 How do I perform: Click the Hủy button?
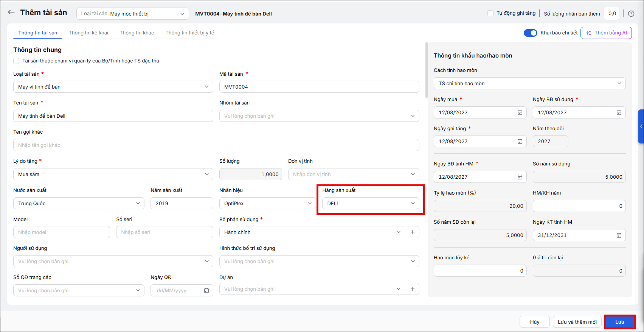[x=535, y=322]
